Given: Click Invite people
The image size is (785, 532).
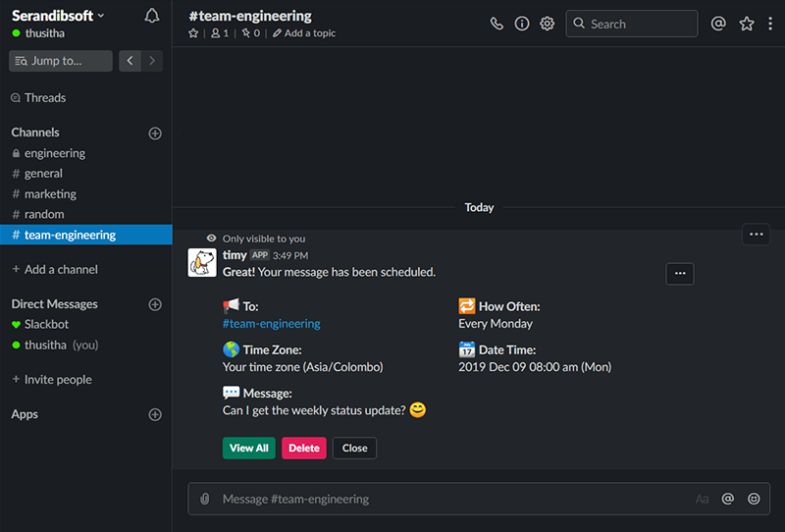Looking at the screenshot, I should coord(52,380).
